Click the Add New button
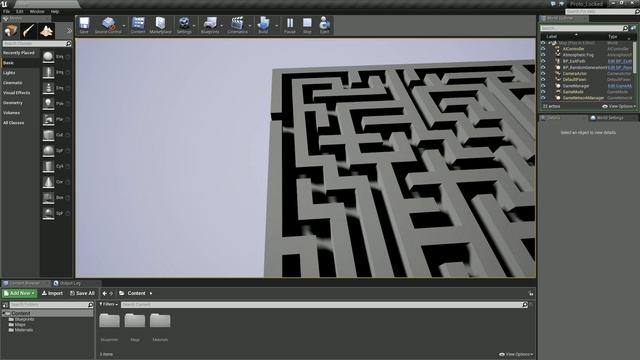This screenshot has width=640, height=360. click(x=20, y=293)
